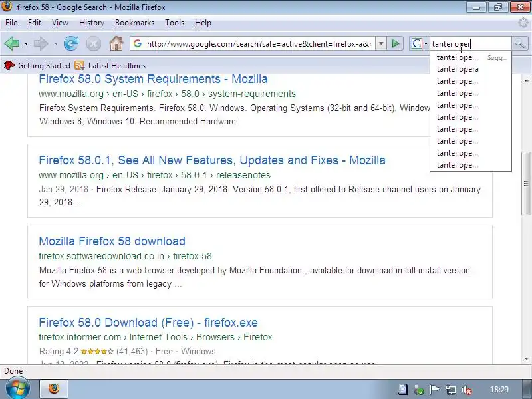532x399 pixels.
Task: Open the File menu
Action: click(x=11, y=23)
